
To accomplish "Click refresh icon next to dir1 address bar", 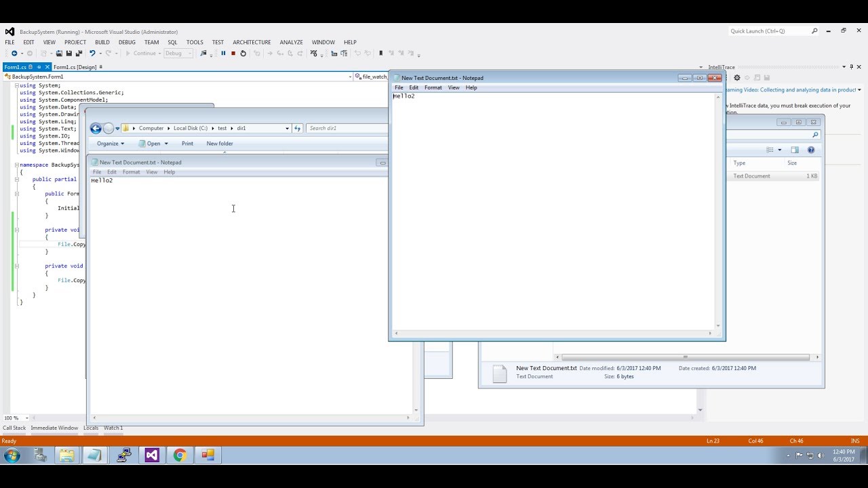I will 297,128.
